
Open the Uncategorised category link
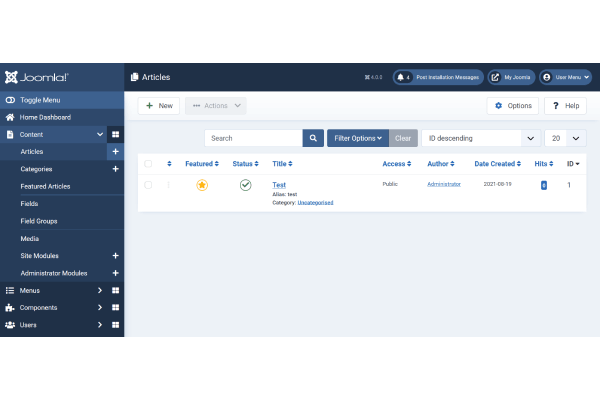point(315,202)
